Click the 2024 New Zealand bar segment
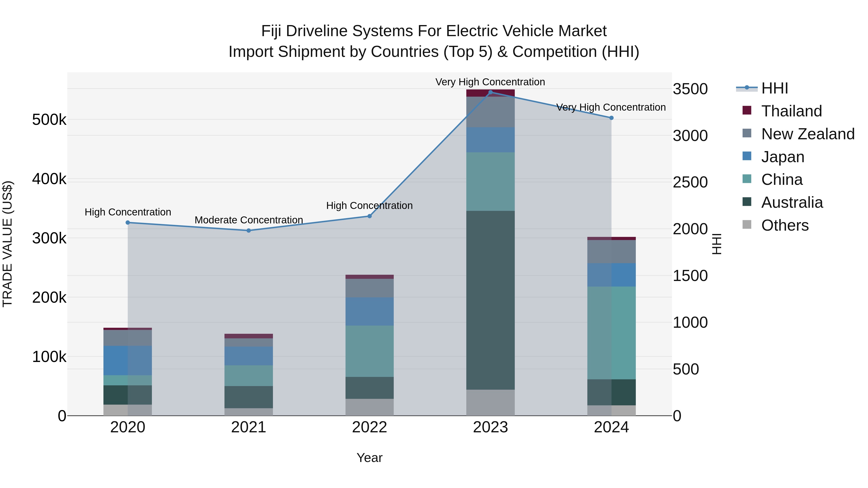Image resolution: width=868 pixels, height=488 pixels. click(611, 252)
